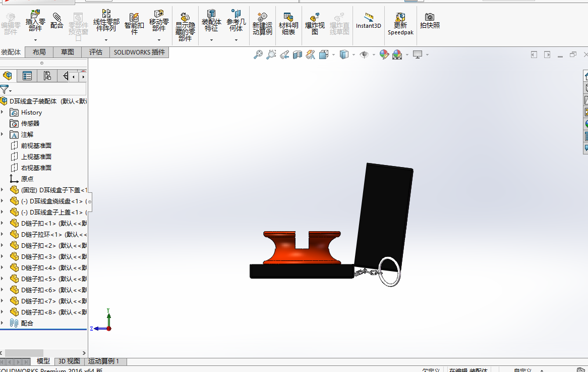Click the Previous View icon
Image resolution: width=588 pixels, height=372 pixels.
tap(284, 55)
